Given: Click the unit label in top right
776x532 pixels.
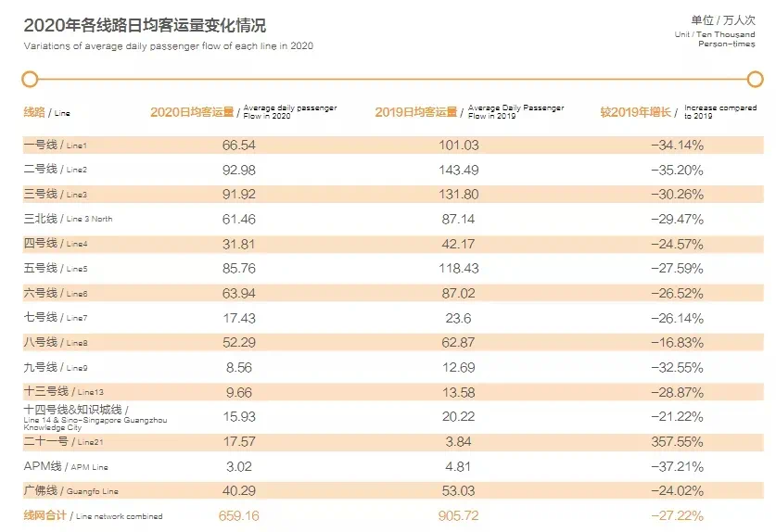Looking at the screenshot, I should [x=723, y=19].
